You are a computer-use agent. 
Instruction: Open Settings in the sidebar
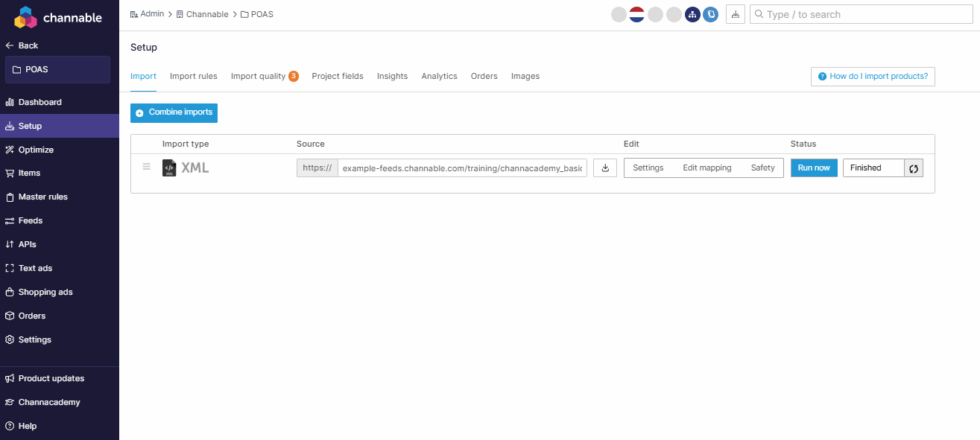60,339
